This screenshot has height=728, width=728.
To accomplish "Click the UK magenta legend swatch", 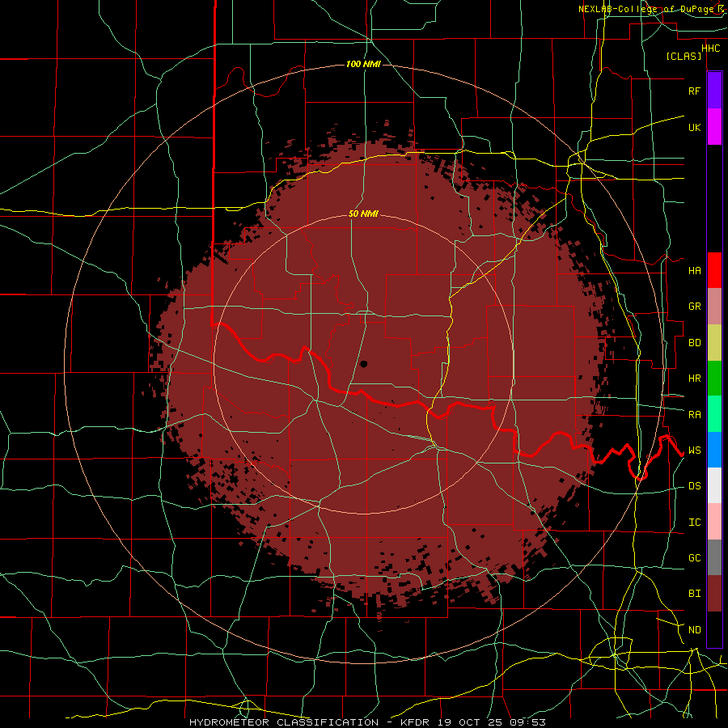I will click(714, 126).
